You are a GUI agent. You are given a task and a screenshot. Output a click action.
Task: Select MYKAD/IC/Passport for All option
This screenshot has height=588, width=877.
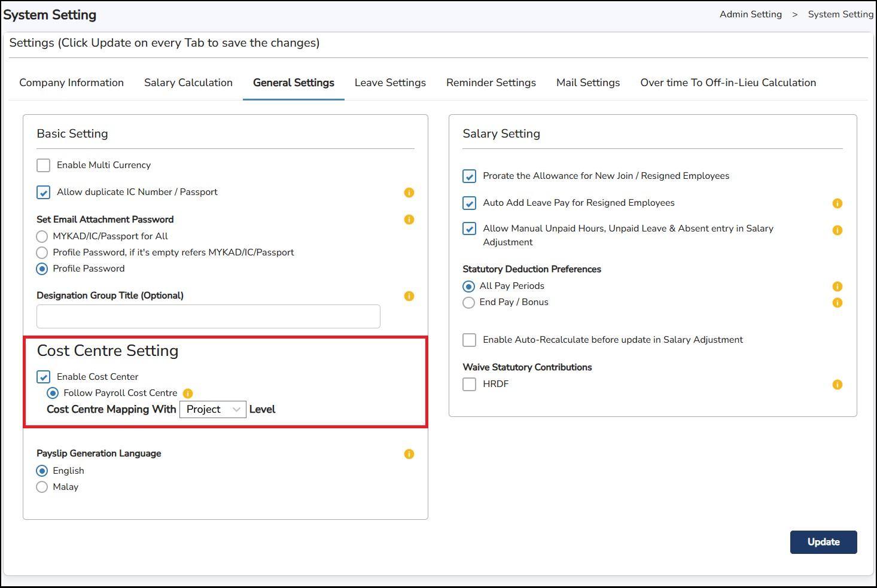click(42, 236)
